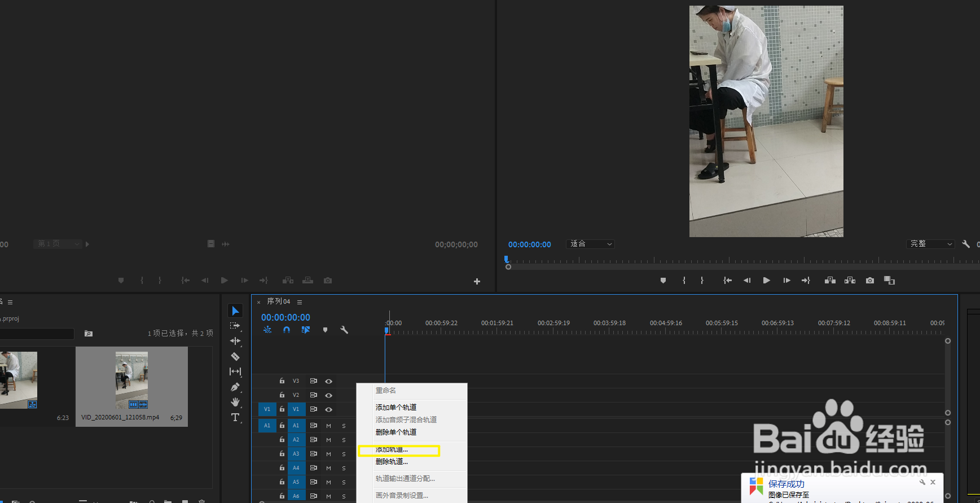The height and width of the screenshot is (503, 980).
Task: Open the 序列 04 panel menu
Action: coord(300,302)
